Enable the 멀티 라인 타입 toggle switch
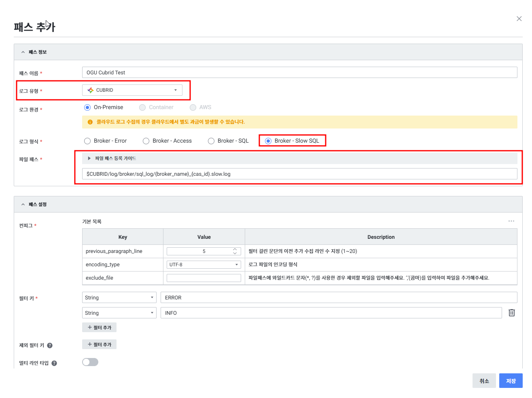532x398 pixels. (90, 362)
